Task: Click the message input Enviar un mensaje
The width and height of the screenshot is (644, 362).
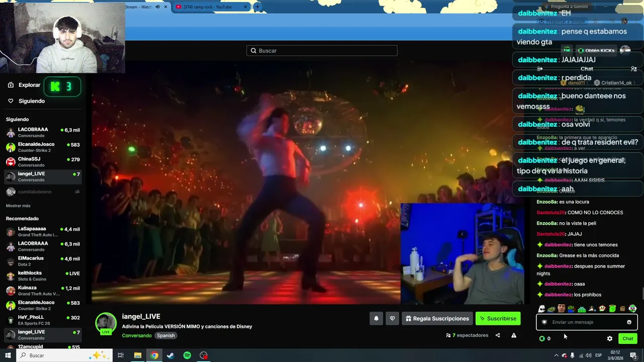Action: pos(587,322)
